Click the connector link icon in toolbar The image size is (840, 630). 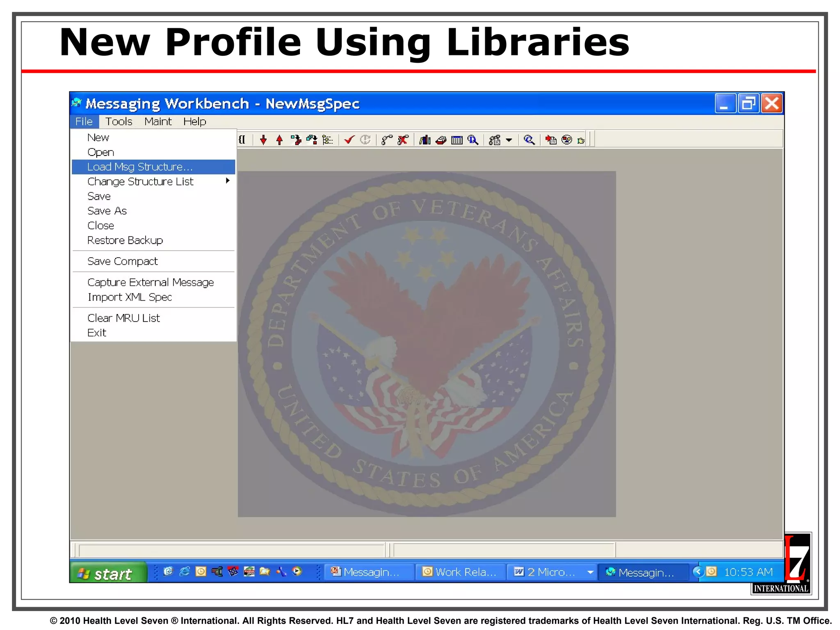[387, 140]
